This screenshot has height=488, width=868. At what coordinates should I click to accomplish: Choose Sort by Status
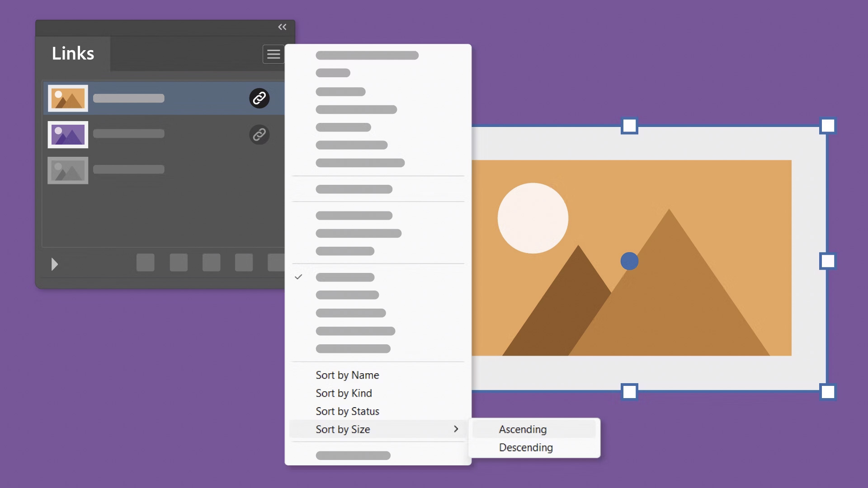[x=347, y=411]
